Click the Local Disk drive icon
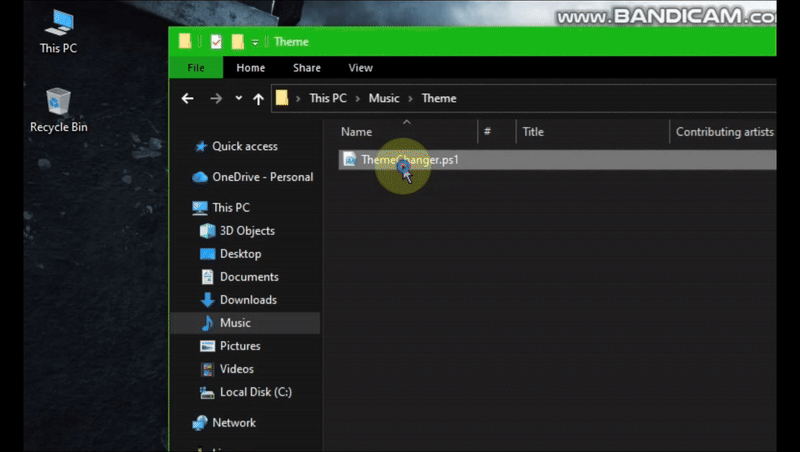Viewport: 800px width, 452px height. 207,392
